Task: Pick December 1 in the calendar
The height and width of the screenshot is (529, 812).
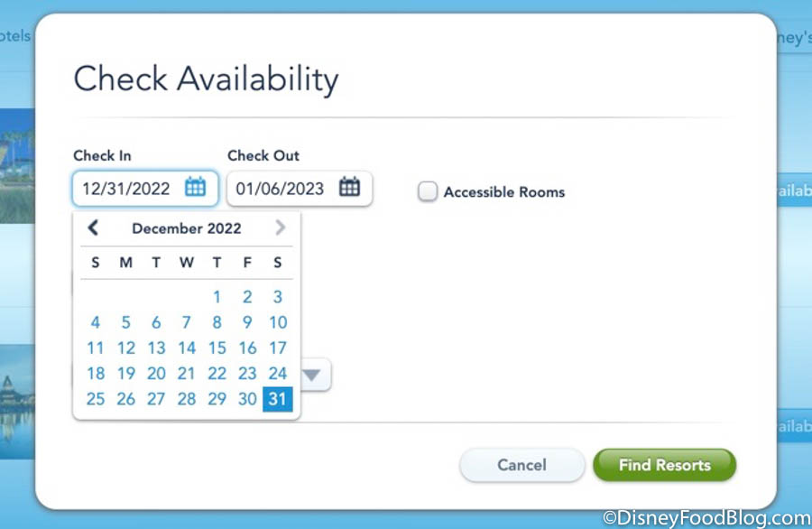Action: click(x=217, y=297)
